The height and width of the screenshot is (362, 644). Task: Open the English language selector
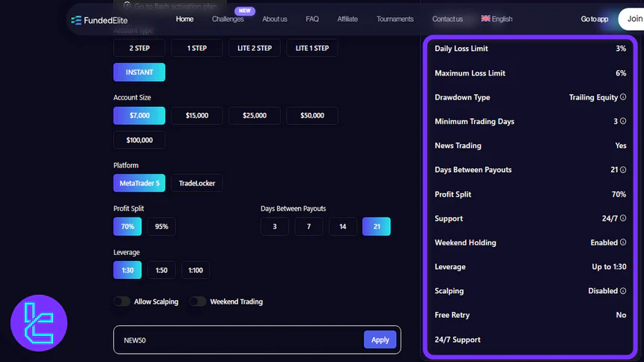coord(496,19)
